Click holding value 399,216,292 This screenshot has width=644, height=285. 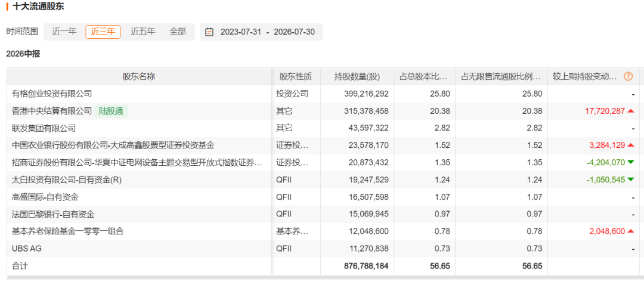366,94
